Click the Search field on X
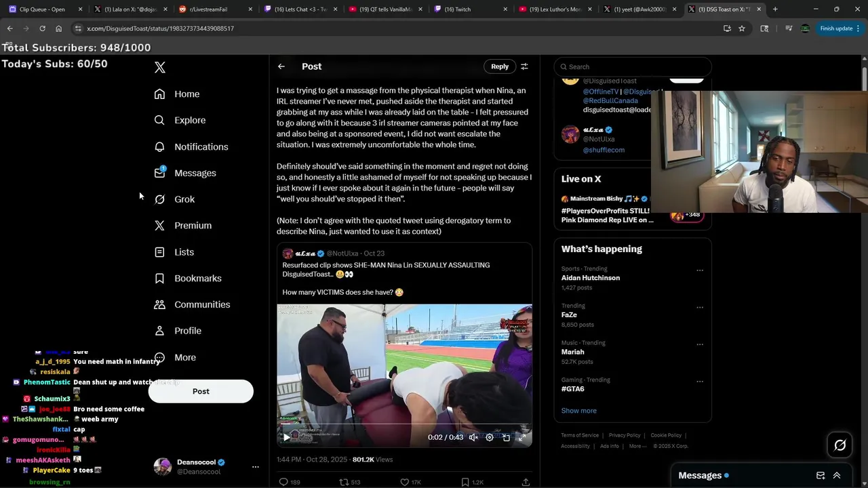The height and width of the screenshot is (488, 868). 633,66
